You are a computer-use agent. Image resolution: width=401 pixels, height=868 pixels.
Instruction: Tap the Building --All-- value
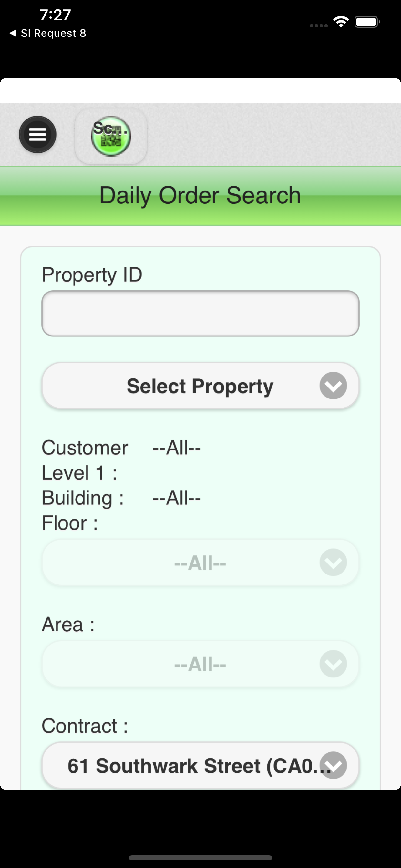click(177, 498)
